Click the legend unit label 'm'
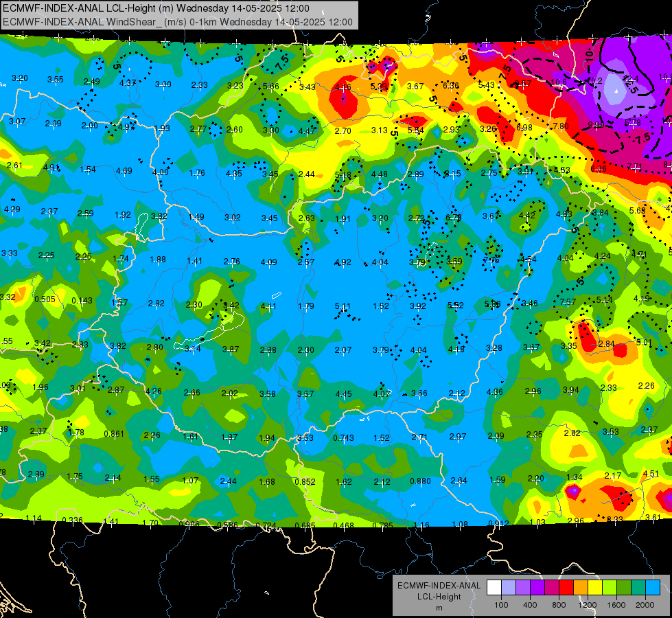Screen dimensions: 672x618 click(x=439, y=608)
